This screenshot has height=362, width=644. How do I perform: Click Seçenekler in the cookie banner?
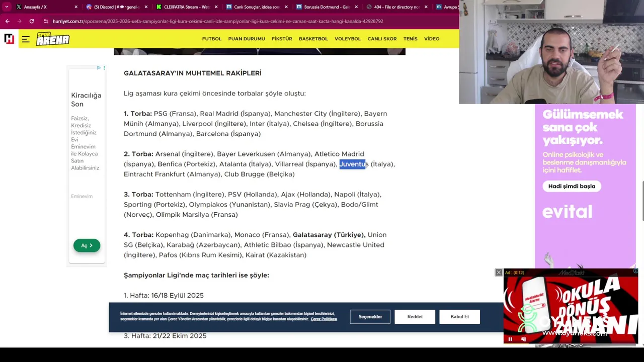point(370,317)
